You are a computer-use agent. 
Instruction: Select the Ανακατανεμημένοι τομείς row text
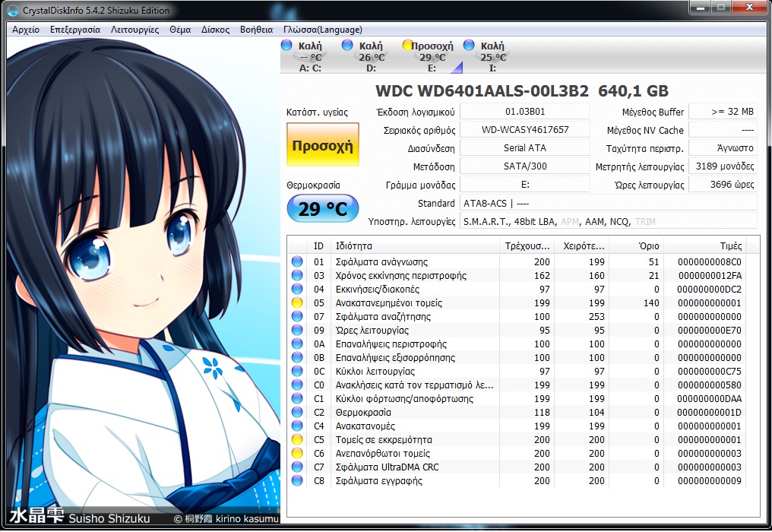click(x=389, y=303)
